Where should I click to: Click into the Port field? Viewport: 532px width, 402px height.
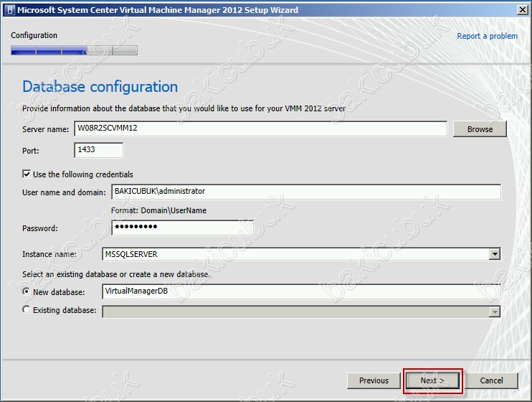coord(98,150)
